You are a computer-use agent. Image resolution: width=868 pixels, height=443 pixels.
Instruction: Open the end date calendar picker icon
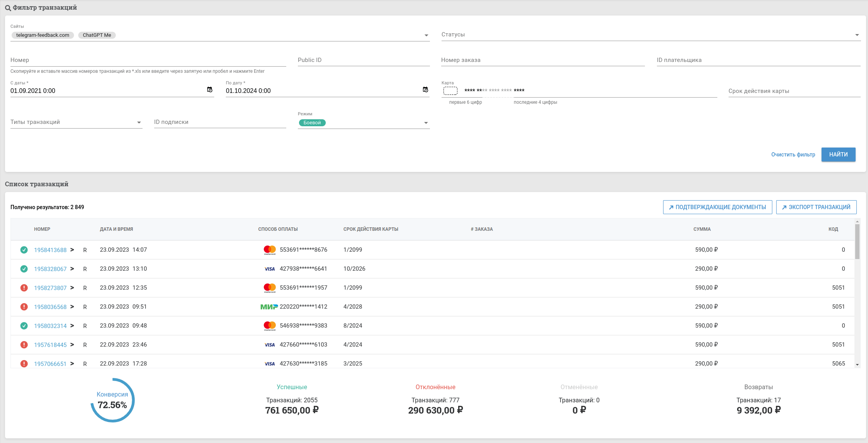point(425,90)
